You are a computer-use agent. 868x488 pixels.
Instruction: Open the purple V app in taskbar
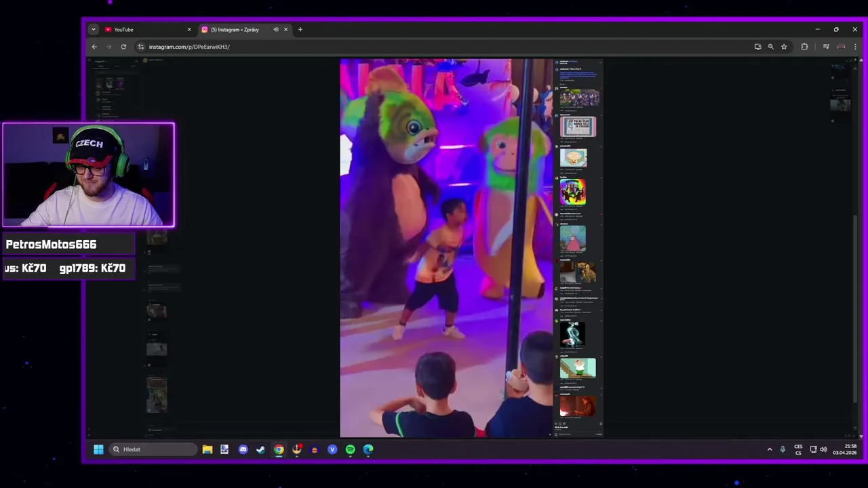point(332,449)
